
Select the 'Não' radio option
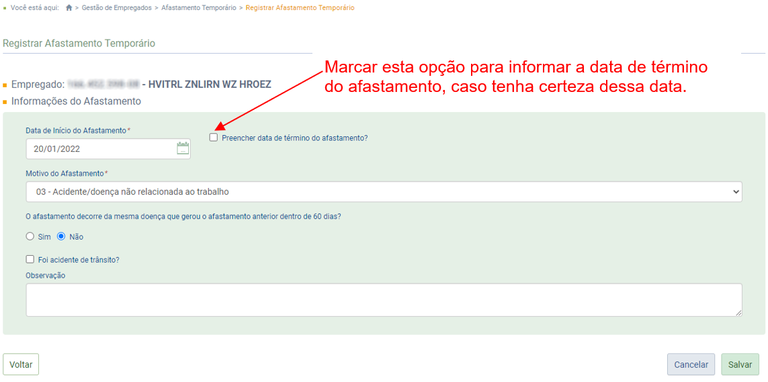pyautogui.click(x=61, y=237)
